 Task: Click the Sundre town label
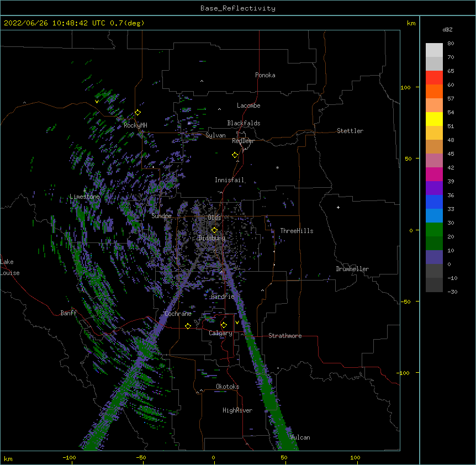[x=161, y=216]
